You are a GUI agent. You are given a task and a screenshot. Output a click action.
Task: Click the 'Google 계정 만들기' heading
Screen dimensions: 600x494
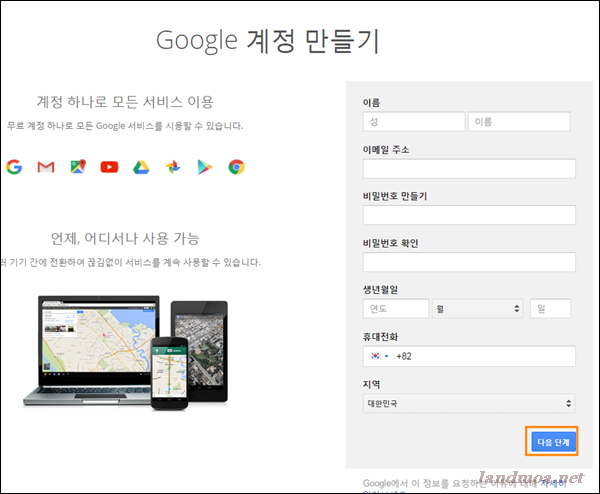pos(268,41)
